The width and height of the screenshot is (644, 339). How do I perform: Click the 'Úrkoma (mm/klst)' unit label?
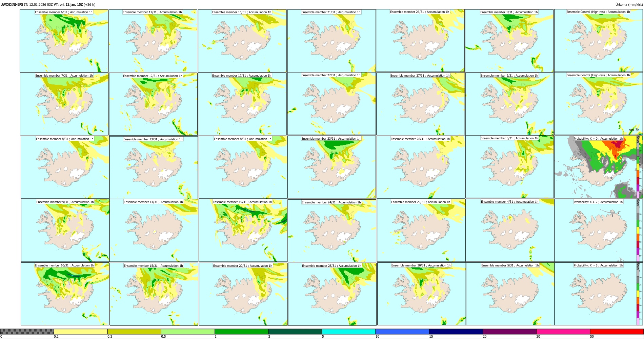[629, 4]
